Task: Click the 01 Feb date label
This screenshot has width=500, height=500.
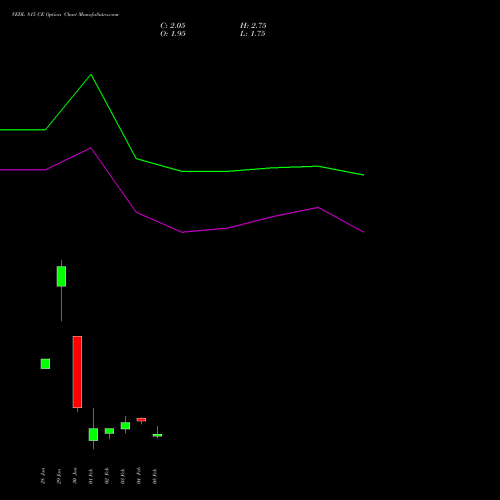Action: click(91, 476)
